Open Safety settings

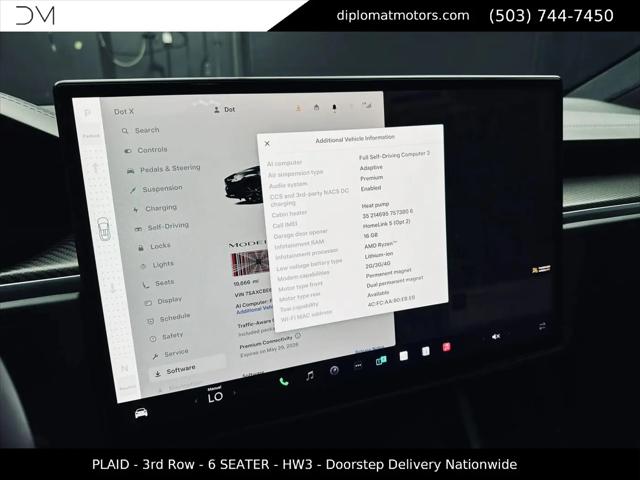167,337
